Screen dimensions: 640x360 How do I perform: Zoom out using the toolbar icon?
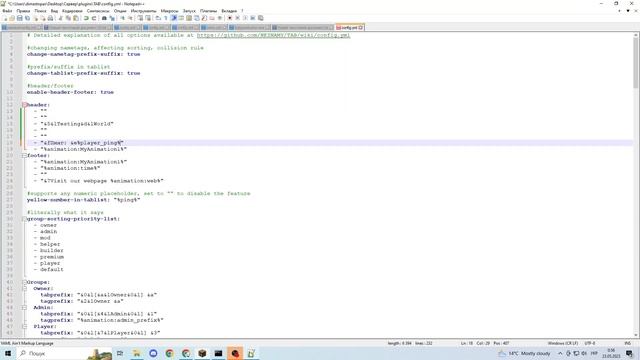[x=130, y=18]
